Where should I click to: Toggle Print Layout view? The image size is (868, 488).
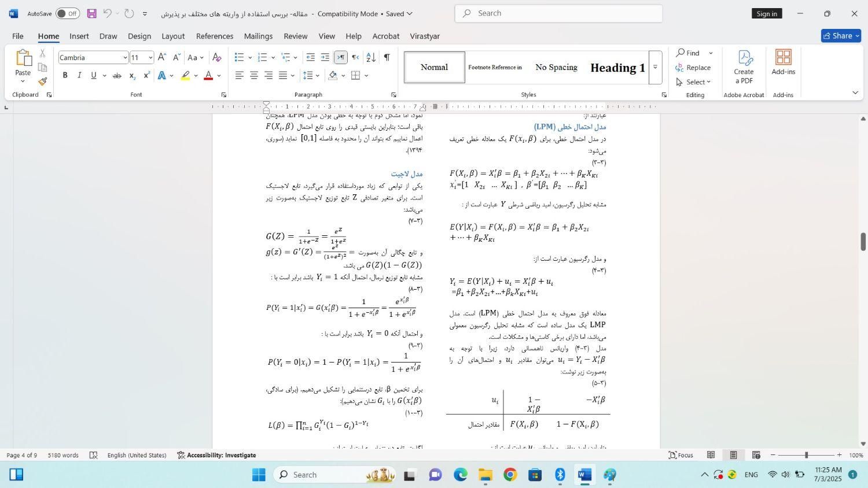(733, 455)
